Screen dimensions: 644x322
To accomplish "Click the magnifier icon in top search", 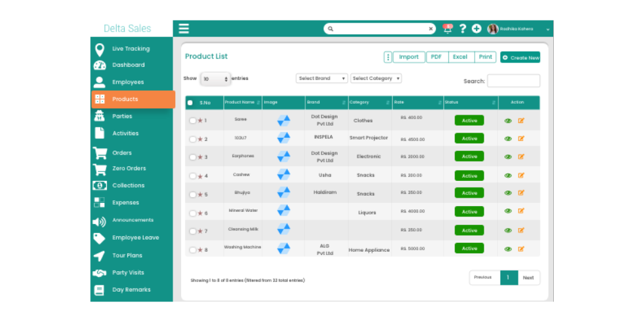I will pyautogui.click(x=330, y=29).
